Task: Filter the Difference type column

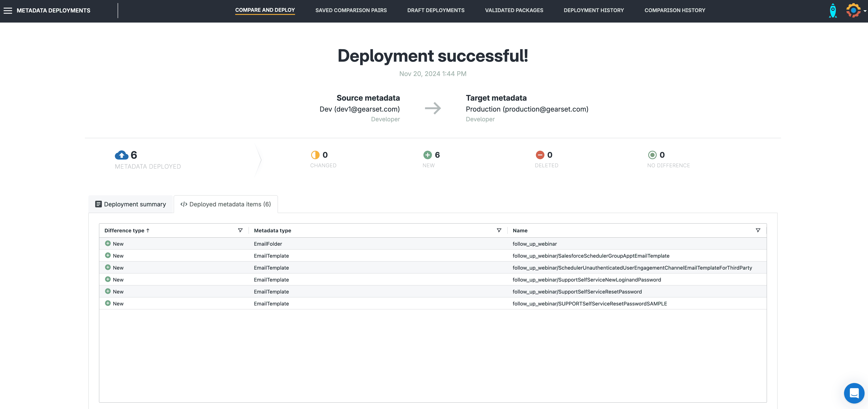Action: pyautogui.click(x=240, y=230)
